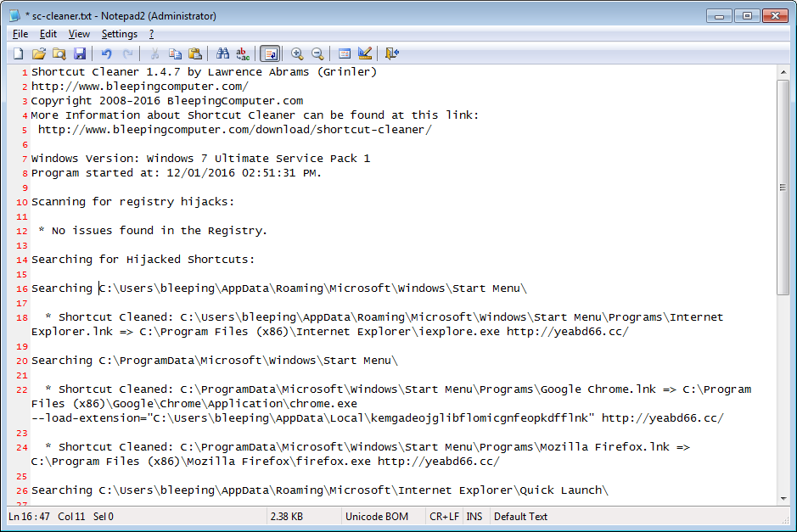Click 'Scanning for registry hijacks:' line

[132, 202]
